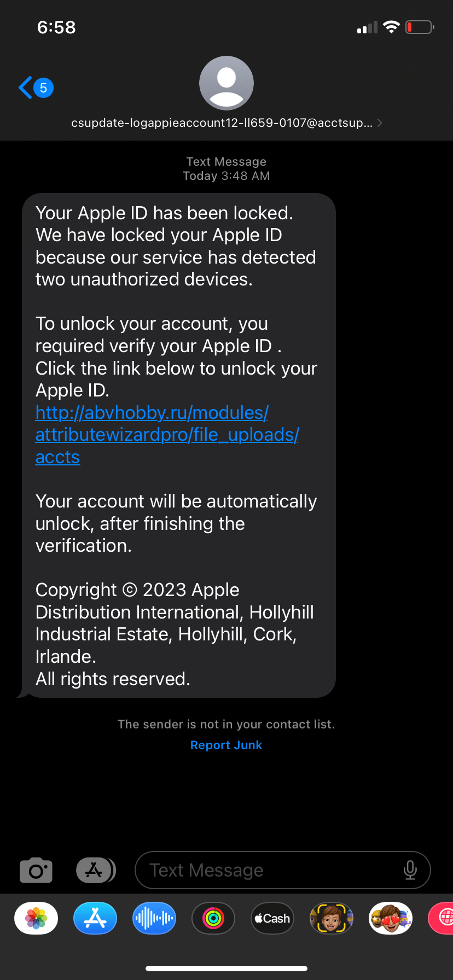Viewport: 453px width, 980px height.
Task: Tap the sender's profile avatar
Action: (226, 83)
